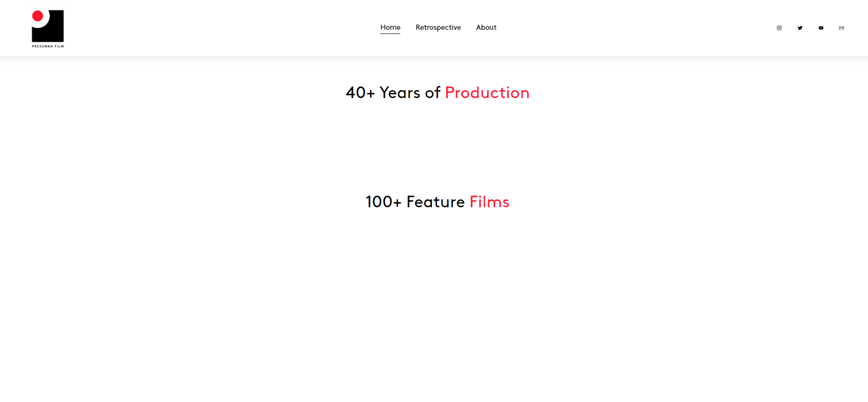Go to the Home page
This screenshot has width=868, height=402.
coord(390,27)
